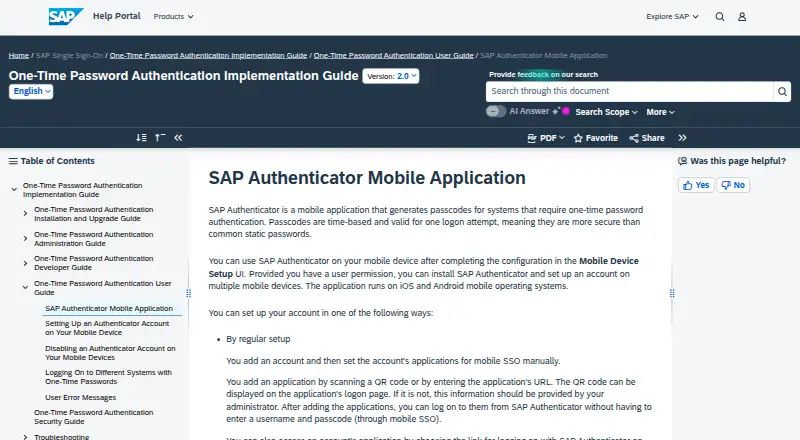Viewport: 800px width, 440px height.
Task: Toggle the AI Answer switch
Action: [495, 111]
